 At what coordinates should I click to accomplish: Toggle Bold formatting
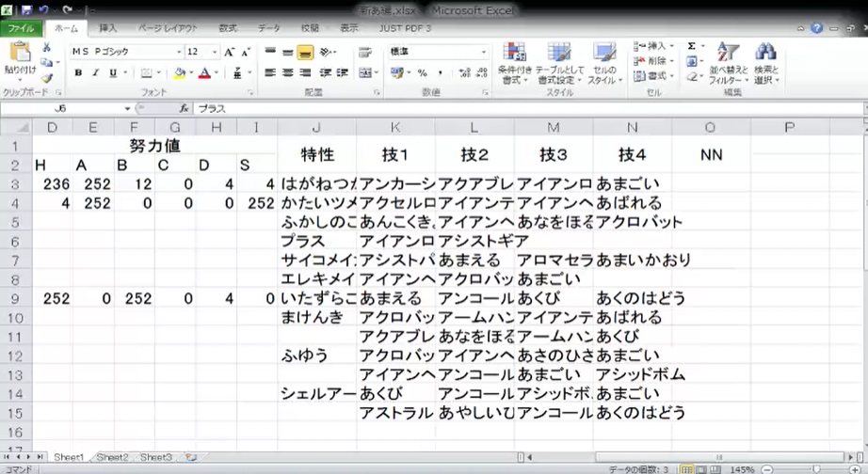pos(78,72)
